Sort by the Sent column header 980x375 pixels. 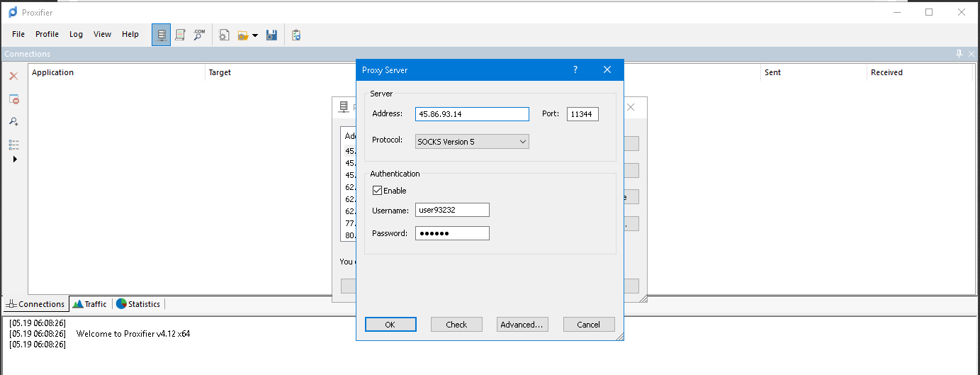pyautogui.click(x=813, y=72)
